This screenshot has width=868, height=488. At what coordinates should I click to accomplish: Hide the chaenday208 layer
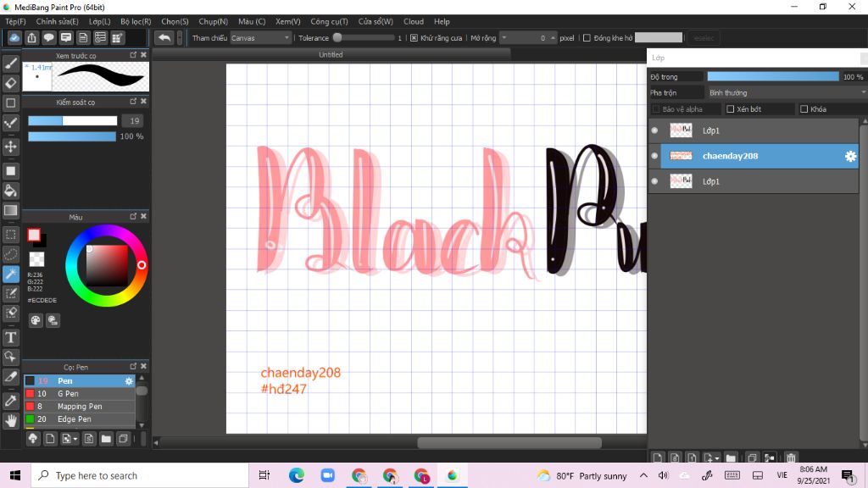coord(654,156)
